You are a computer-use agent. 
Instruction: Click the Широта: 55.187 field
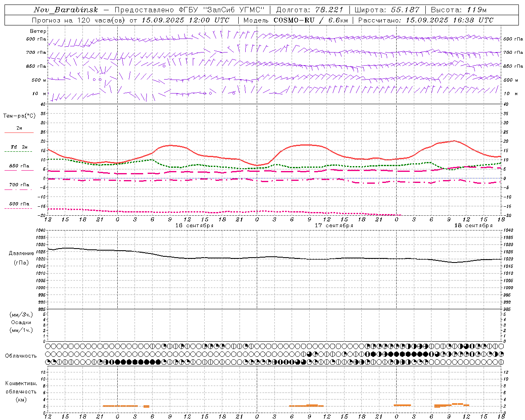(x=387, y=10)
